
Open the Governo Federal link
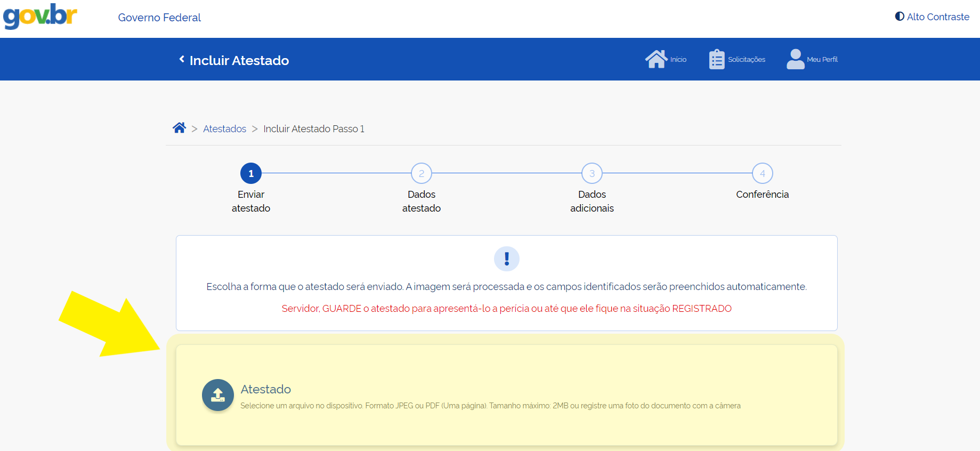[x=159, y=18]
